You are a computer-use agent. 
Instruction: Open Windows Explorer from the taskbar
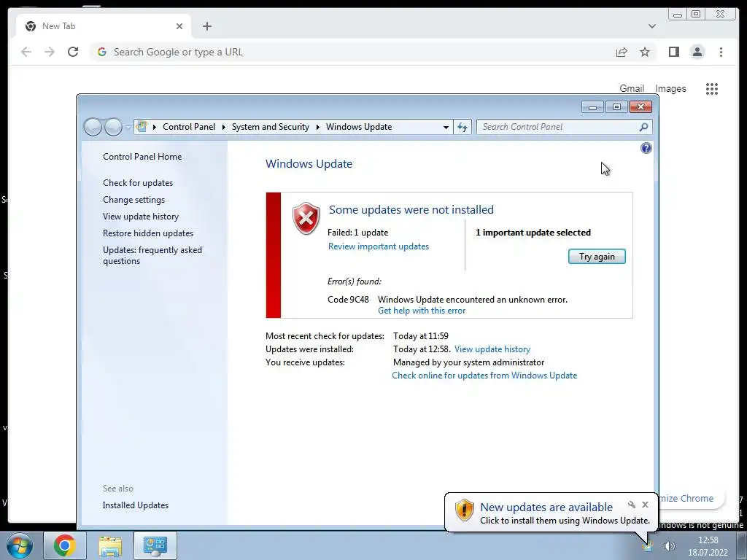[x=110, y=545]
